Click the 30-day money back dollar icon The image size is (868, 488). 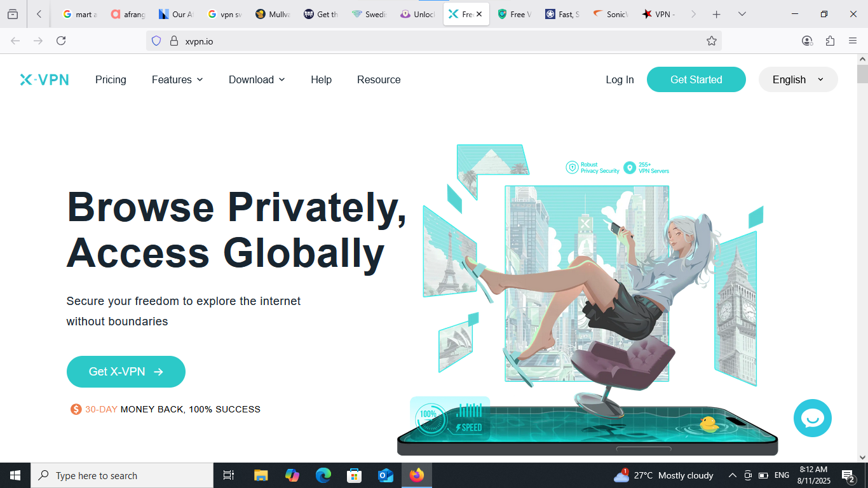tap(76, 409)
